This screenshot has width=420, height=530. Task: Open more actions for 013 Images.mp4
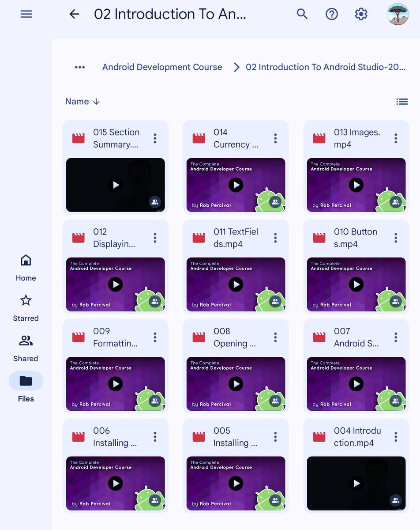coord(396,138)
